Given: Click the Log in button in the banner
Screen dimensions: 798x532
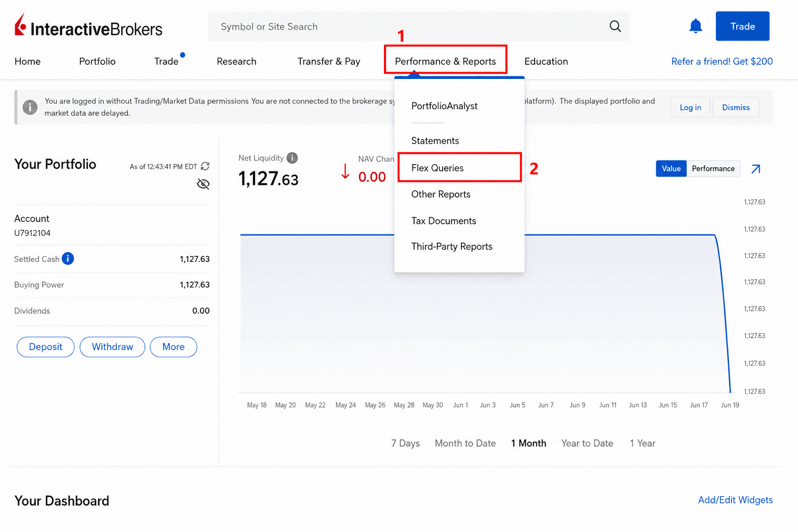Looking at the screenshot, I should (x=690, y=107).
